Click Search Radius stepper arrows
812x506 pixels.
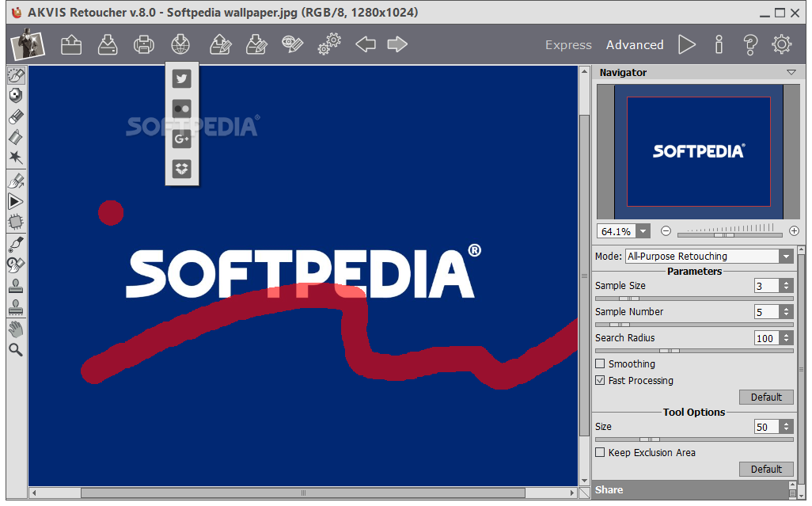point(786,338)
